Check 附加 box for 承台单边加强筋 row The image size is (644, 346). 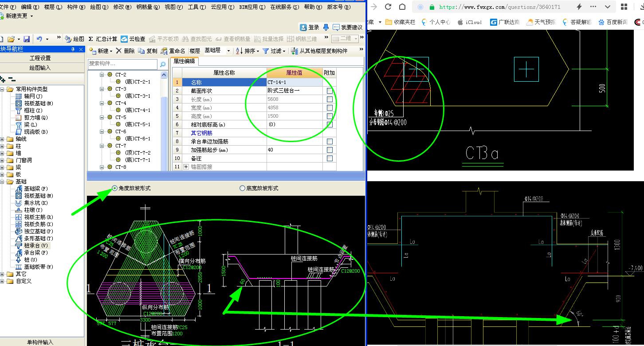tap(330, 141)
